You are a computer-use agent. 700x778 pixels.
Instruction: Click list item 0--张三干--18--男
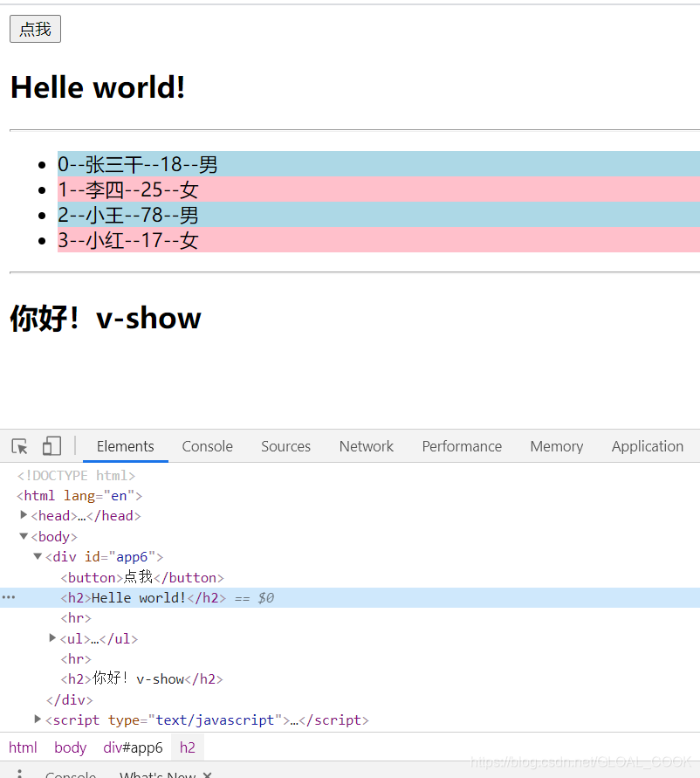(379, 164)
